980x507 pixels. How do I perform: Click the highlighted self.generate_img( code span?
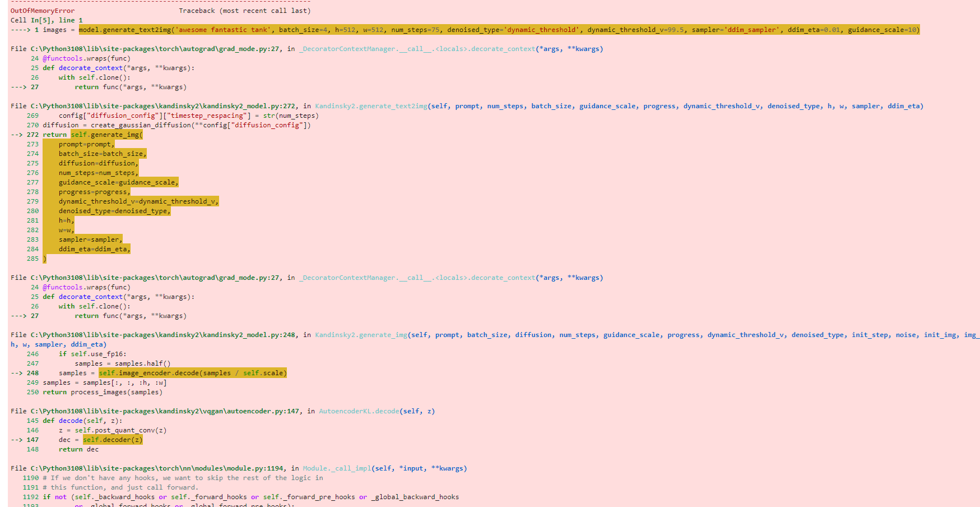pos(106,135)
